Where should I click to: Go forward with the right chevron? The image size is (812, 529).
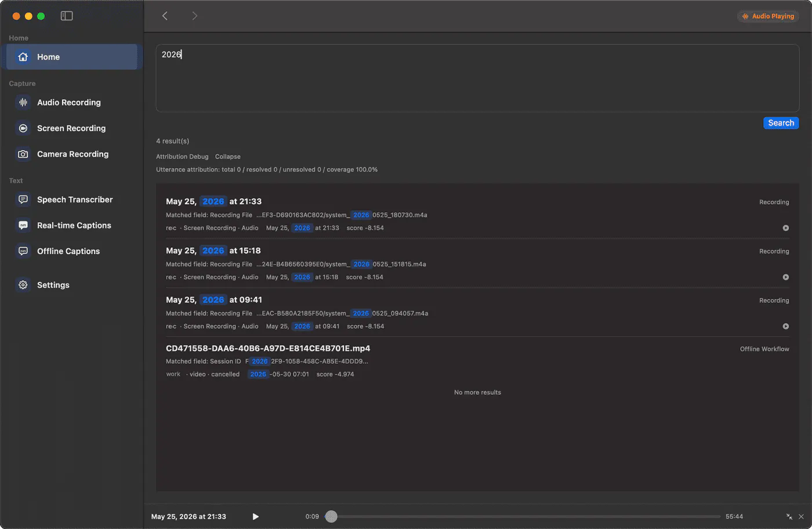(x=194, y=16)
